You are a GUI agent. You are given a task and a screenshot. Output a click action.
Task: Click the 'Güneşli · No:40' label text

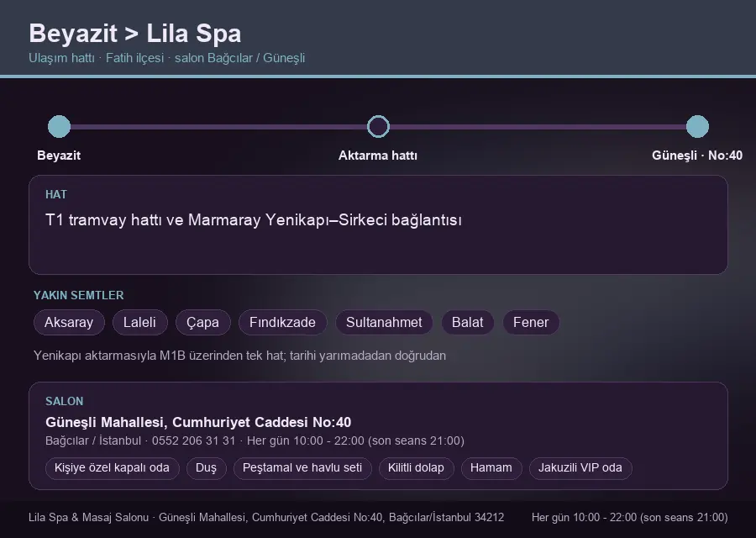pyautogui.click(x=697, y=156)
